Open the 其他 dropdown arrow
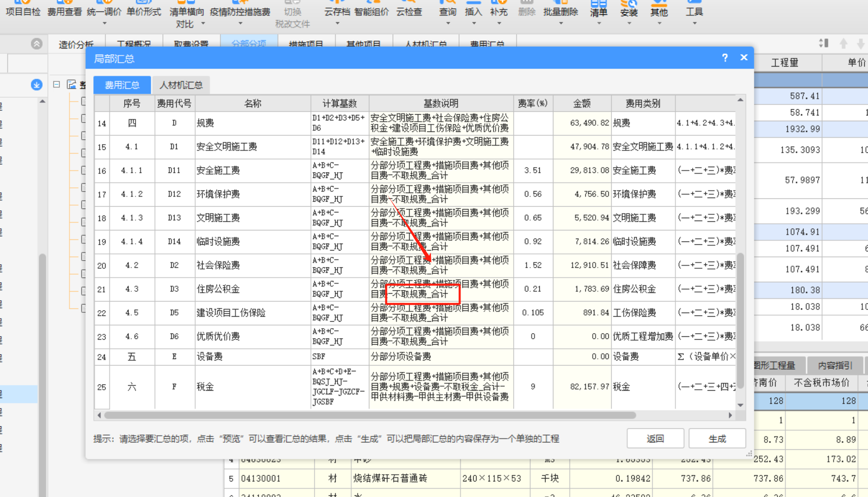868x497 pixels. (659, 23)
